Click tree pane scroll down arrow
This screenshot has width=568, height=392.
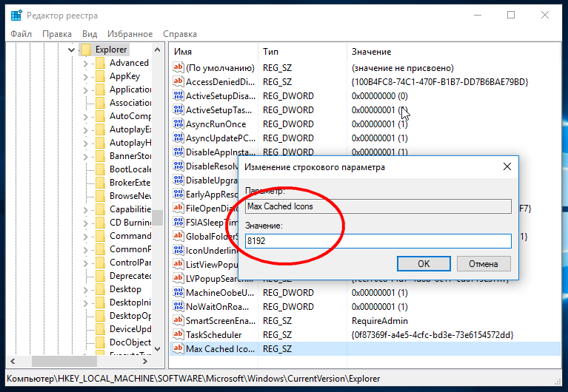157,349
